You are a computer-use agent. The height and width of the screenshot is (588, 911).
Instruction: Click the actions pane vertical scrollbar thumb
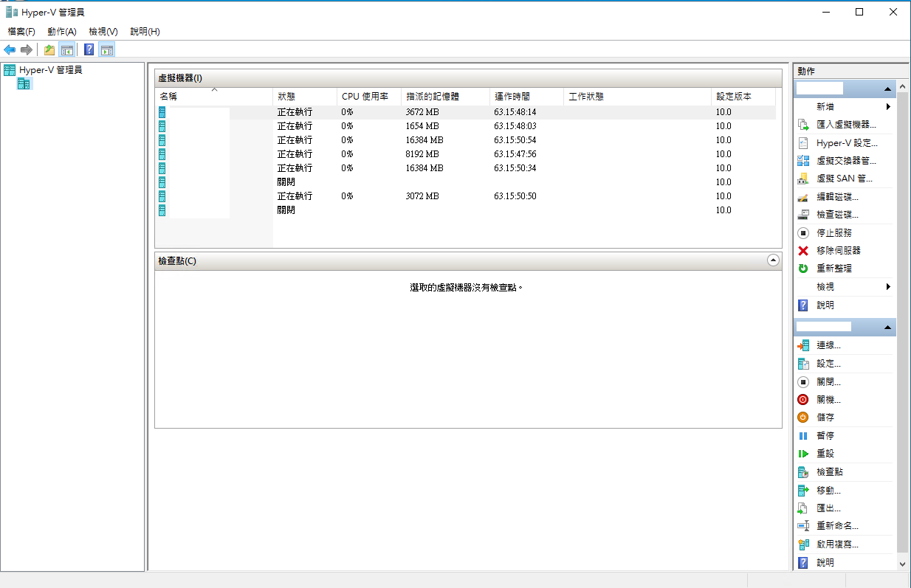coord(901,322)
